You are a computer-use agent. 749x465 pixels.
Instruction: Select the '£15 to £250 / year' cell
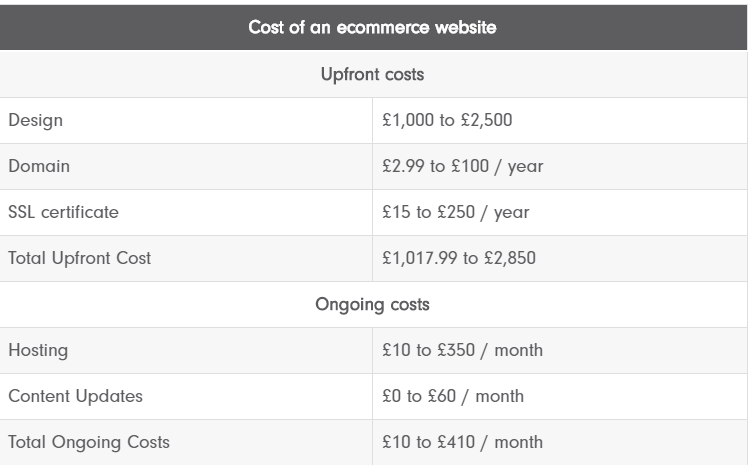tap(456, 212)
